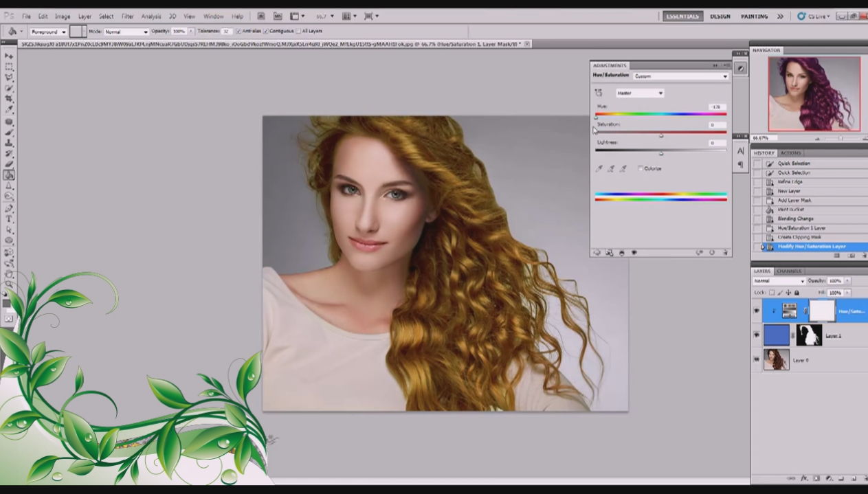Image resolution: width=868 pixels, height=494 pixels.
Task: Expand the Foreground fill source dropdown
Action: point(48,32)
